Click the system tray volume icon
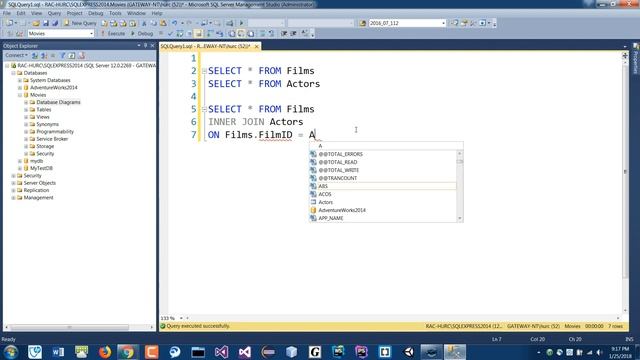Viewport: 640px width, 360px height. tap(600, 352)
